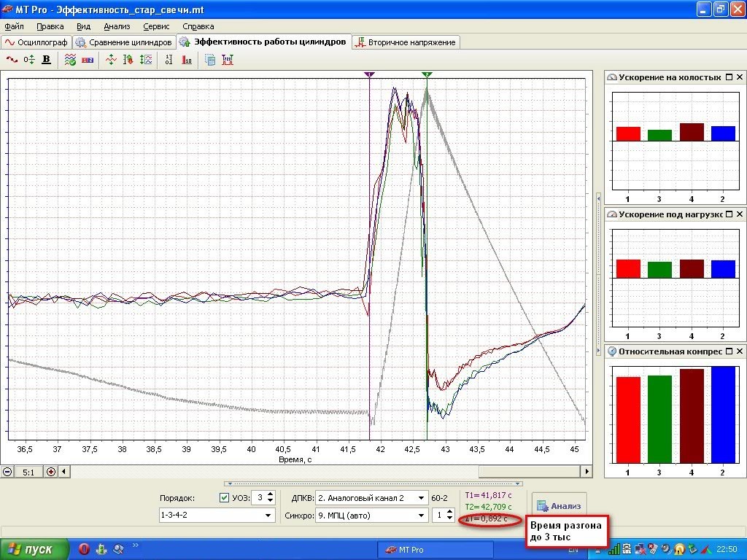Click the Анализ button
This screenshot has height=560, width=747.
coord(559,505)
